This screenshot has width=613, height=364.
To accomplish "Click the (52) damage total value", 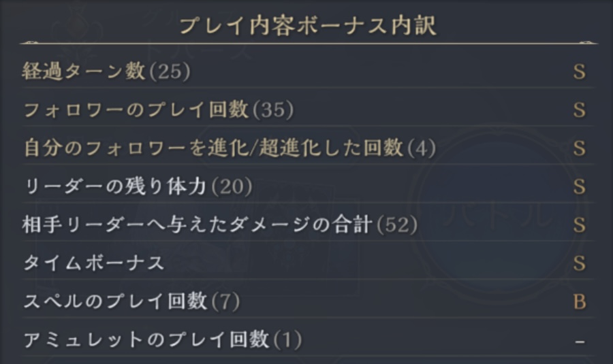I will point(397,225).
